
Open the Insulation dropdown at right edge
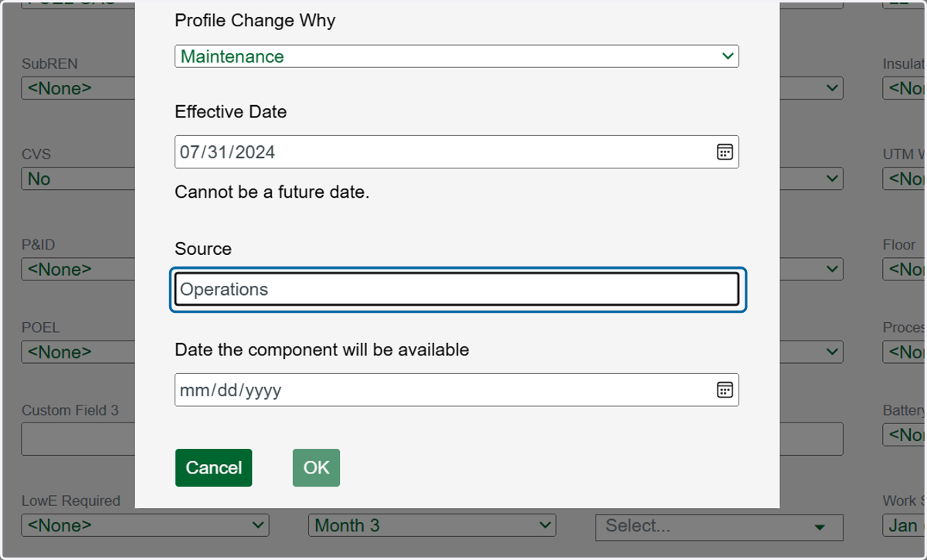(x=905, y=88)
